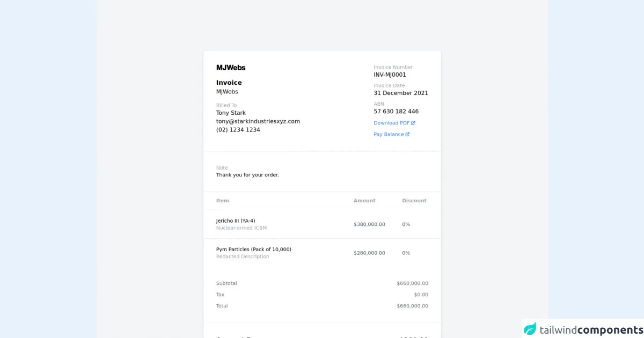
Task: Click the Subtotal amount $660,000.00
Action: pyautogui.click(x=412, y=283)
